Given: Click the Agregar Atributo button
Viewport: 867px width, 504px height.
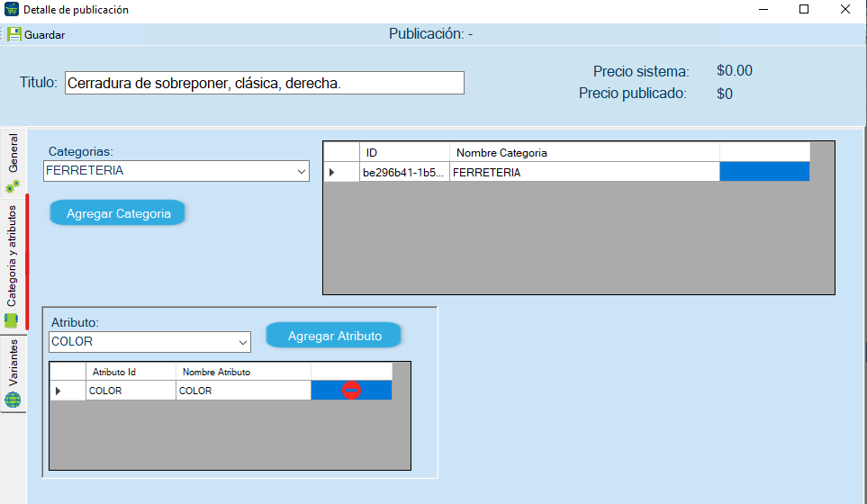Looking at the screenshot, I should [x=334, y=336].
